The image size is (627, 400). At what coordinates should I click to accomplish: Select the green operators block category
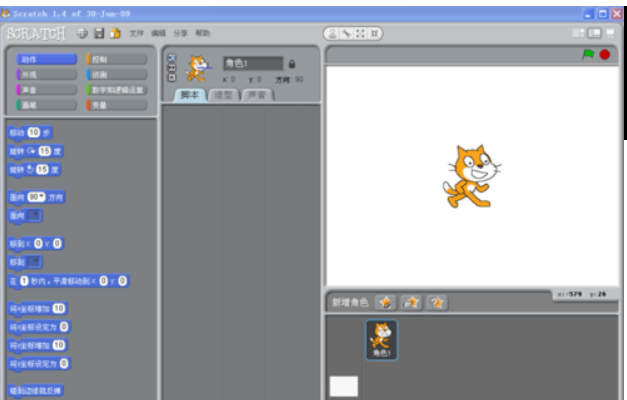[117, 90]
